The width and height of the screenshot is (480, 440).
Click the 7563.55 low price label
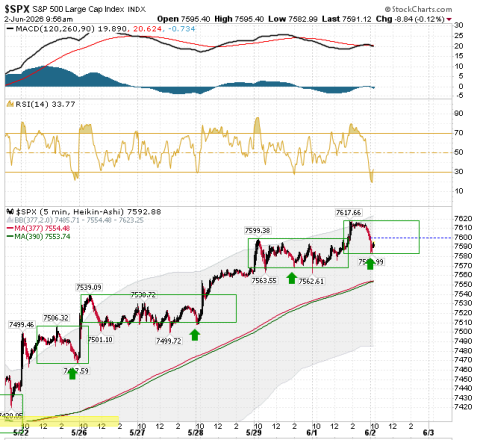(x=264, y=280)
